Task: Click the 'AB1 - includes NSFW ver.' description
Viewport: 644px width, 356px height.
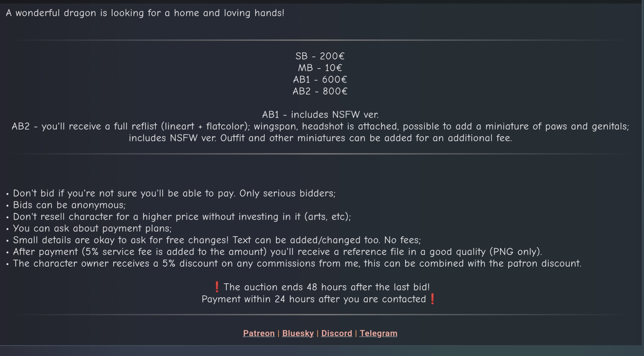Action: tap(320, 114)
